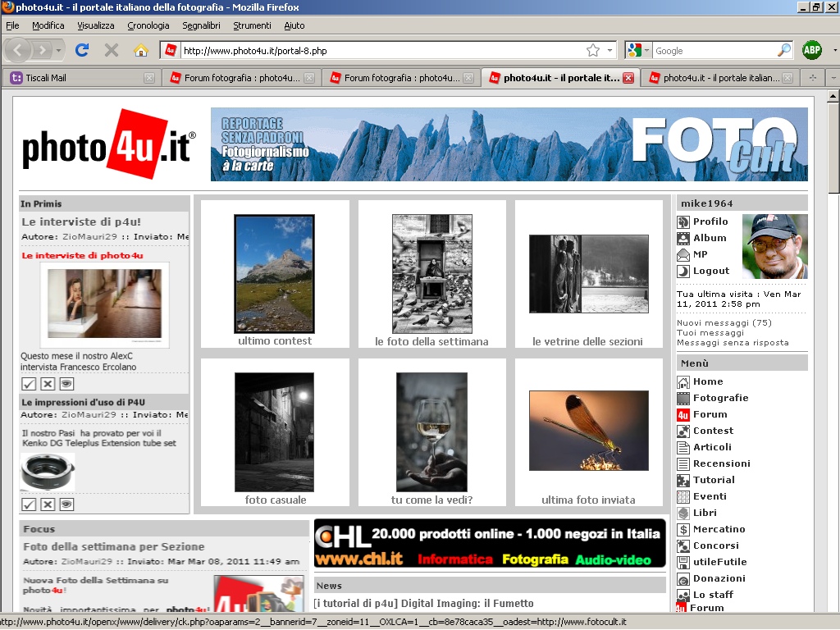Click the Recensioni list icon
The height and width of the screenshot is (630, 840).
click(683, 464)
